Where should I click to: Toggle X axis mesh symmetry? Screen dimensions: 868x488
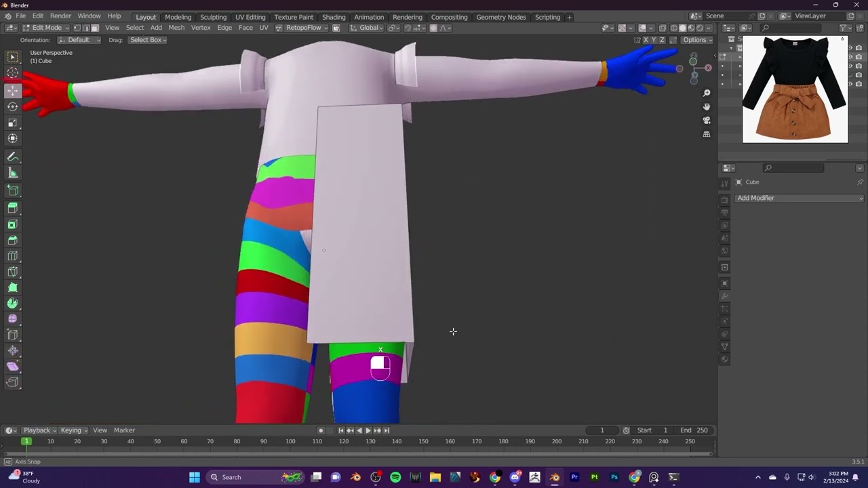point(646,40)
